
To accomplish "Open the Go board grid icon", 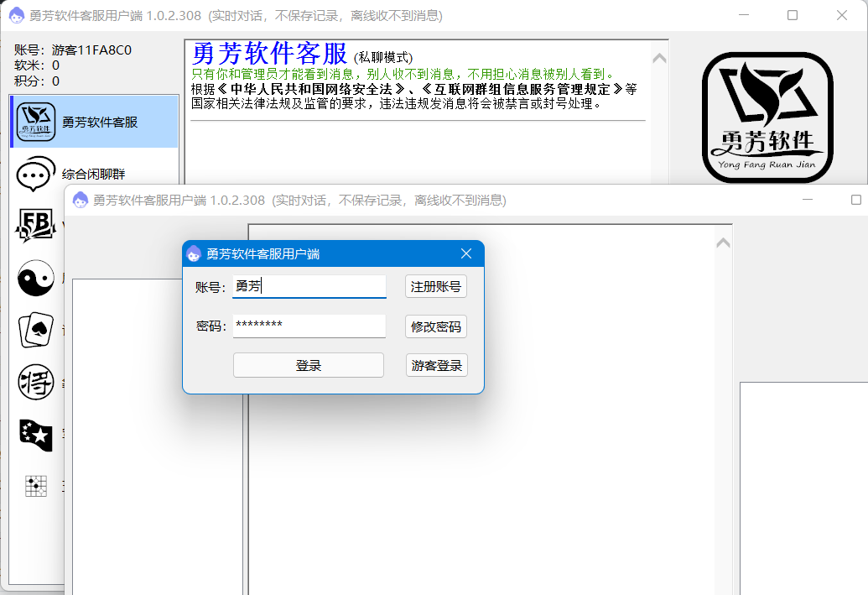I will click(x=36, y=485).
